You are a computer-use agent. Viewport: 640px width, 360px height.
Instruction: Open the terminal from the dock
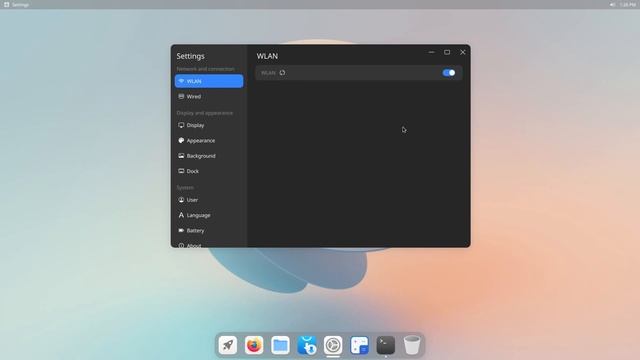(386, 345)
